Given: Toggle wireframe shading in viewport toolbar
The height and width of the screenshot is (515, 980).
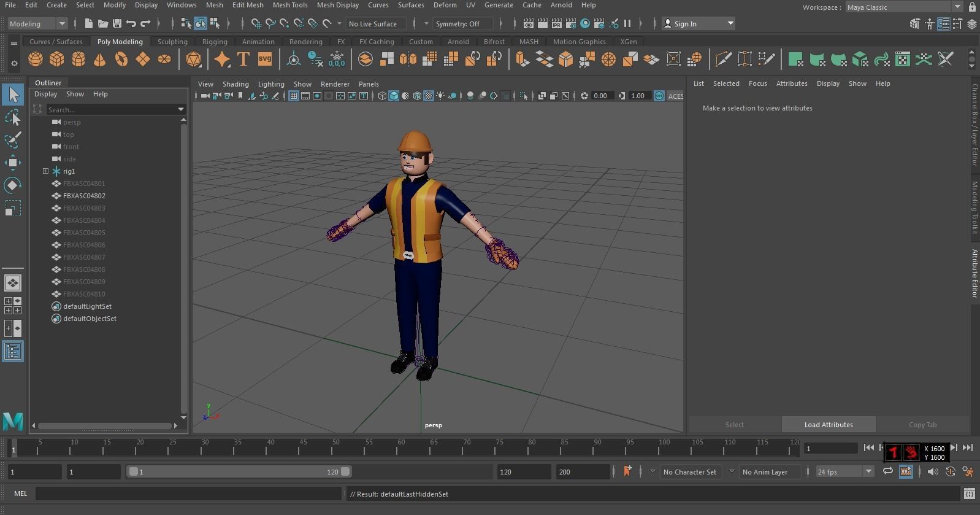Looking at the screenshot, I should click(382, 96).
